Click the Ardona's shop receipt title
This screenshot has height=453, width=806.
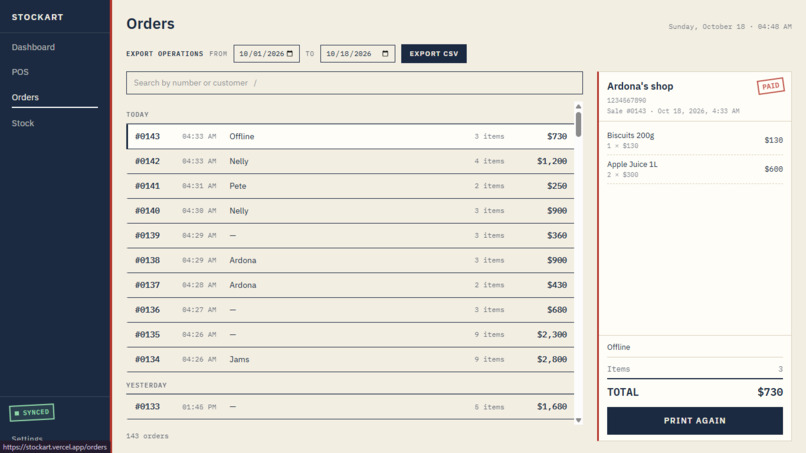640,86
